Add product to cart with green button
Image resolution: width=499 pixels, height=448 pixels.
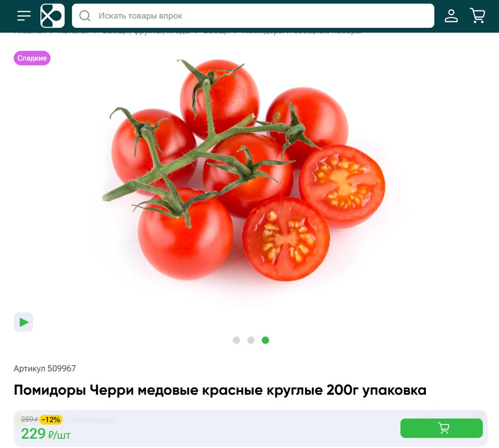[x=441, y=428]
